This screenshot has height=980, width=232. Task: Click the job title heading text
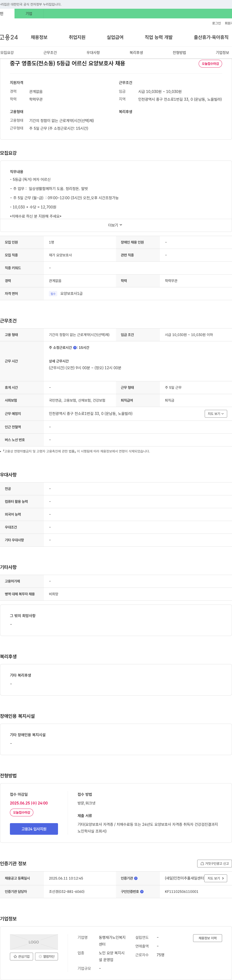tap(68, 63)
